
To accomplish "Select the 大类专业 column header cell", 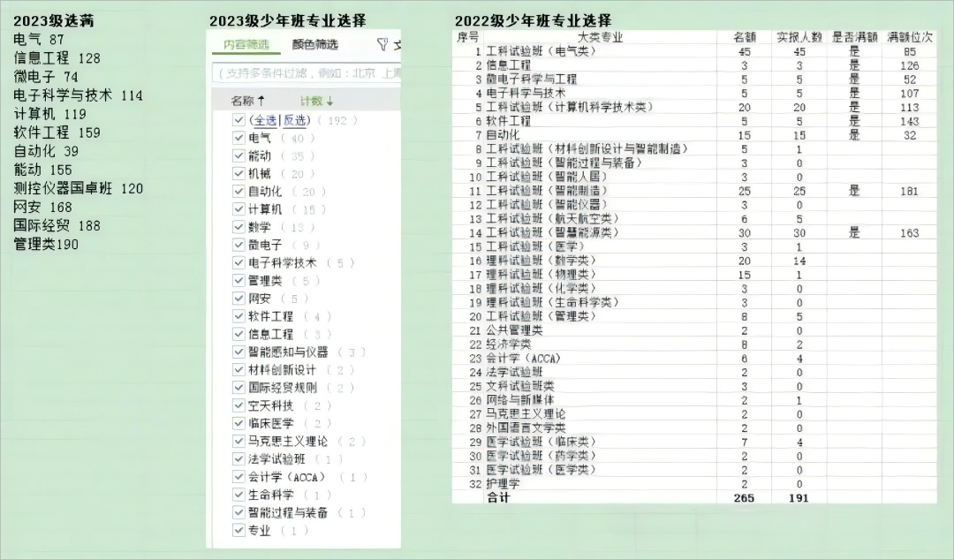I will click(x=601, y=37).
